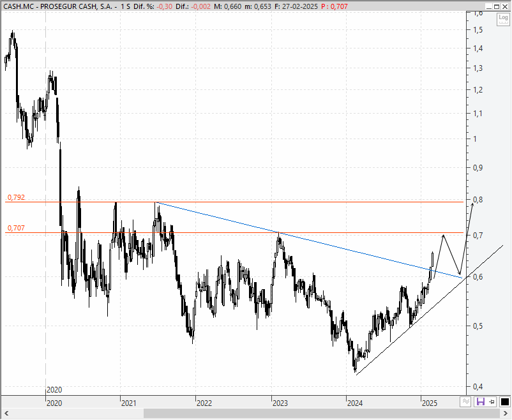The image size is (512, 420).
Task: Click the 0,9 price axis label
Action: (x=478, y=167)
